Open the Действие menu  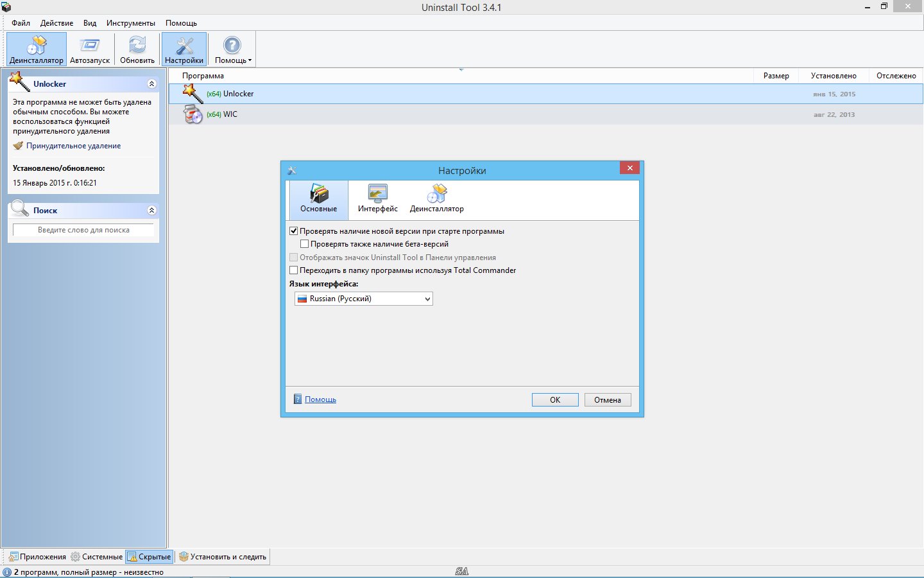56,23
